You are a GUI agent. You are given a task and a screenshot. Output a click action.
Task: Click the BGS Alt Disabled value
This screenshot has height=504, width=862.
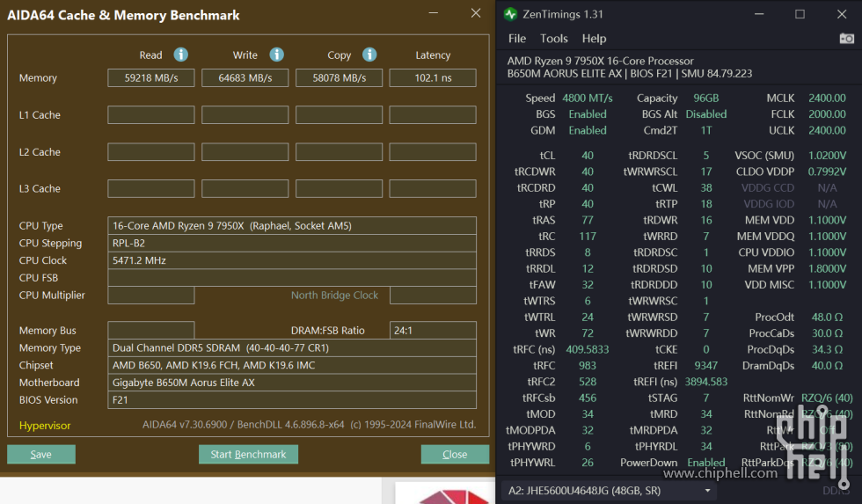[x=705, y=113]
